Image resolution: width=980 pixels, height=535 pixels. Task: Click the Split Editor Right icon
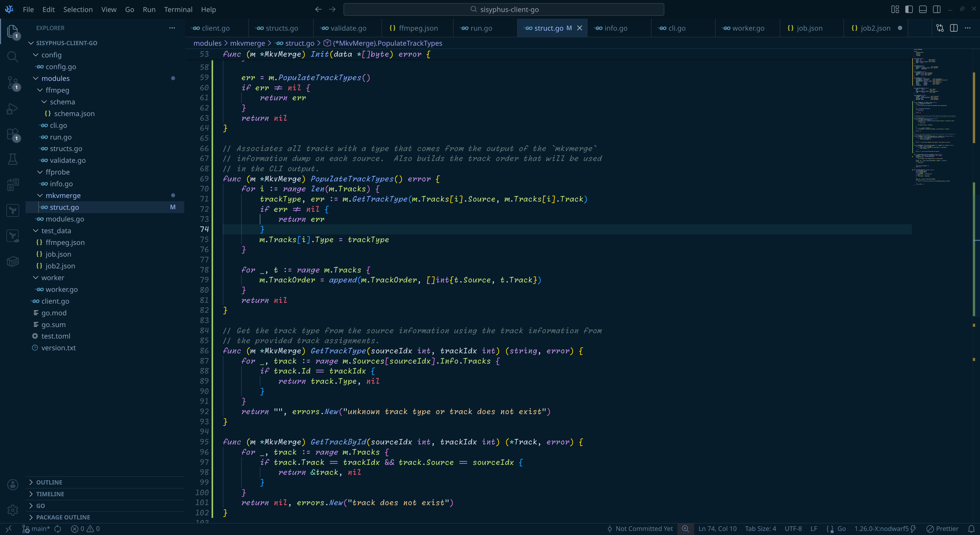954,28
